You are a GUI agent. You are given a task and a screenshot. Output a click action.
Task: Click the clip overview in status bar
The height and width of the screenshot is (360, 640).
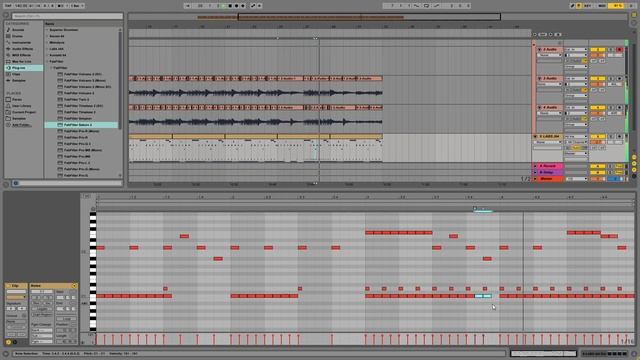click(543, 353)
